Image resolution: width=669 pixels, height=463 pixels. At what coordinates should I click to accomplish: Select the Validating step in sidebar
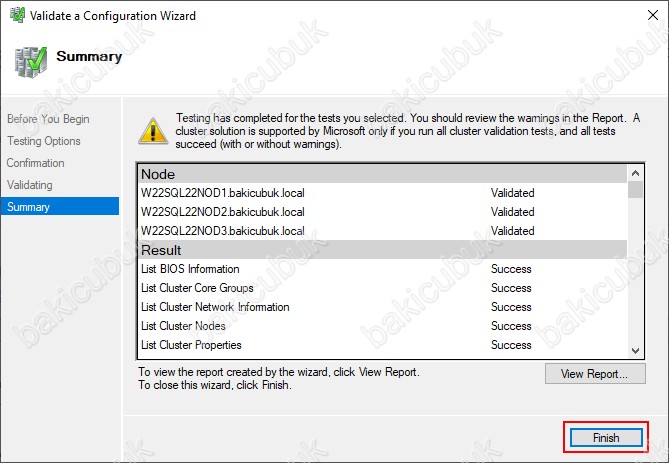coord(29,185)
